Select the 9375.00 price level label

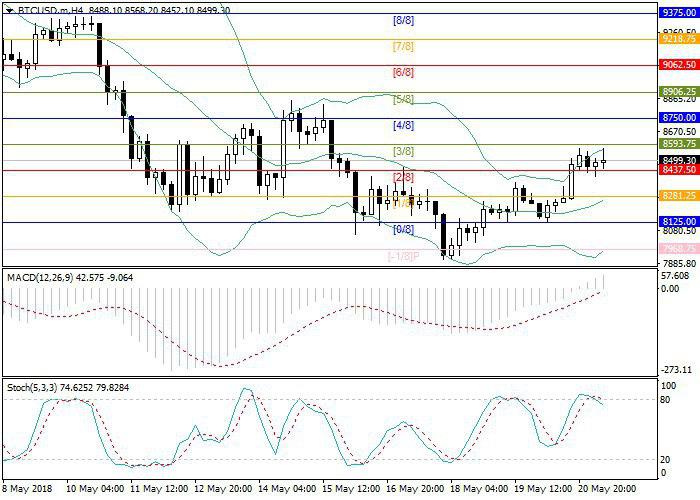(679, 13)
